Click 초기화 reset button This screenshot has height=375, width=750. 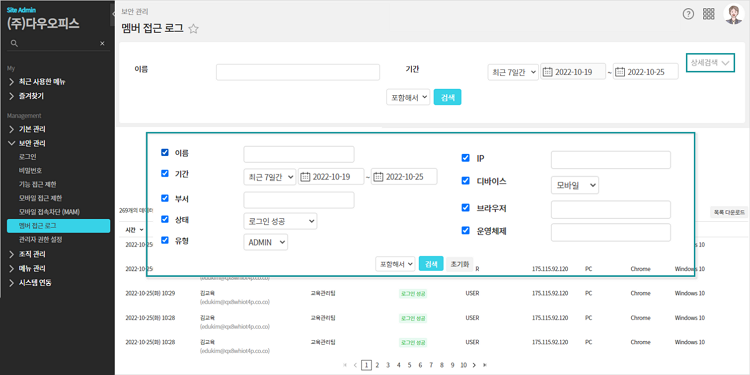click(x=459, y=264)
